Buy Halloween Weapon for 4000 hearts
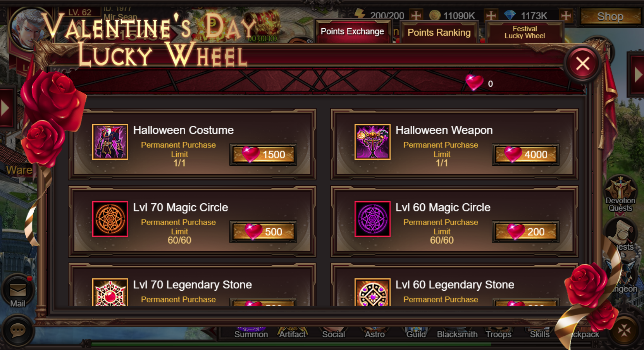 pos(525,154)
